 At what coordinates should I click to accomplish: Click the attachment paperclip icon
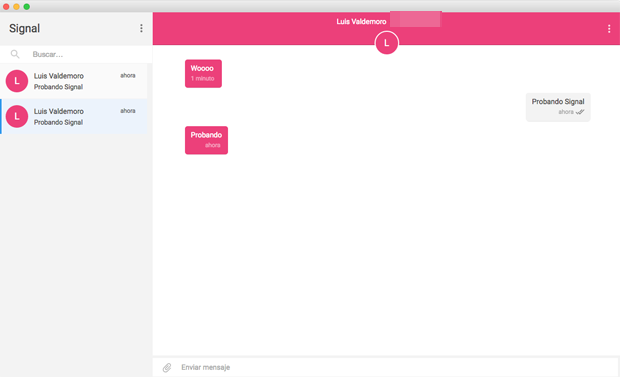pos(167,368)
